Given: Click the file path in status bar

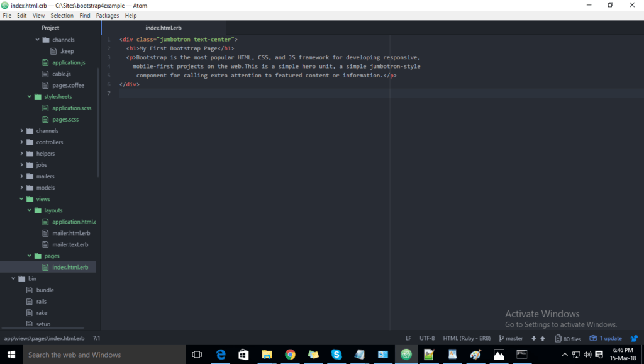Looking at the screenshot, I should pyautogui.click(x=45, y=339).
